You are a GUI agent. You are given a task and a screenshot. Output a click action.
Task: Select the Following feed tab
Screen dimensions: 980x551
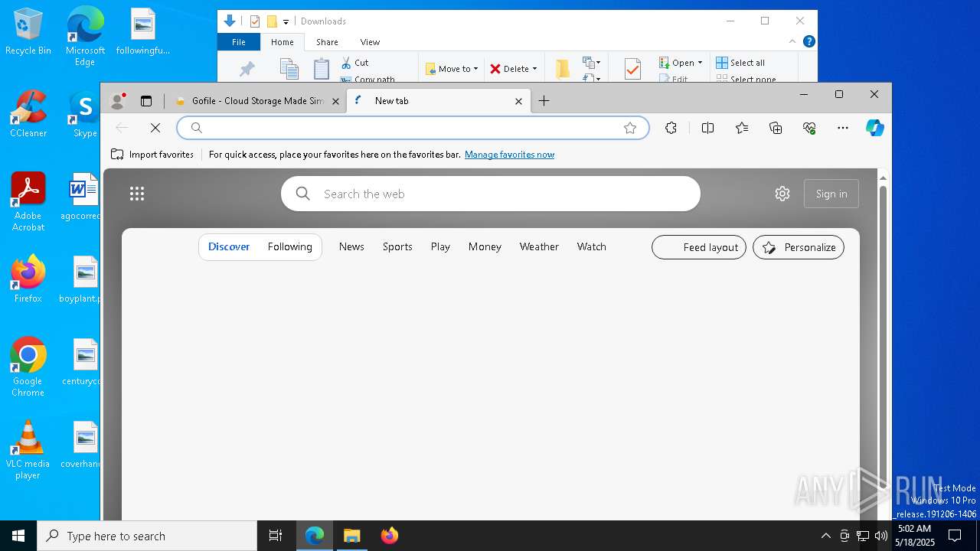289,246
